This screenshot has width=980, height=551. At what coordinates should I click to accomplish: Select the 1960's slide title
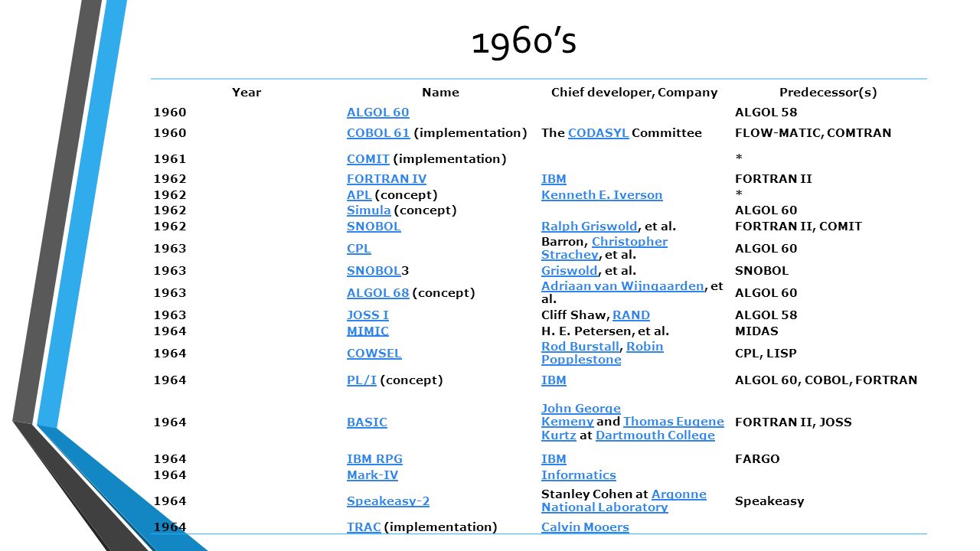524,42
